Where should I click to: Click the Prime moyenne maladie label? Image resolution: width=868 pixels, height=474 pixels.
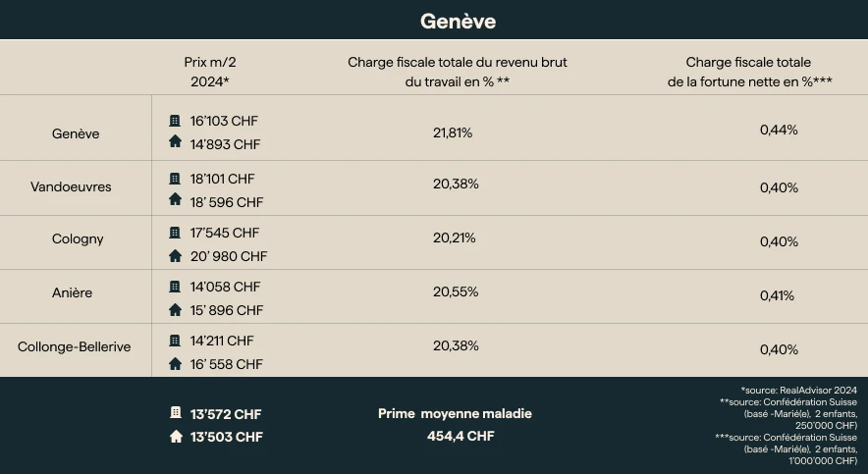coord(455,413)
